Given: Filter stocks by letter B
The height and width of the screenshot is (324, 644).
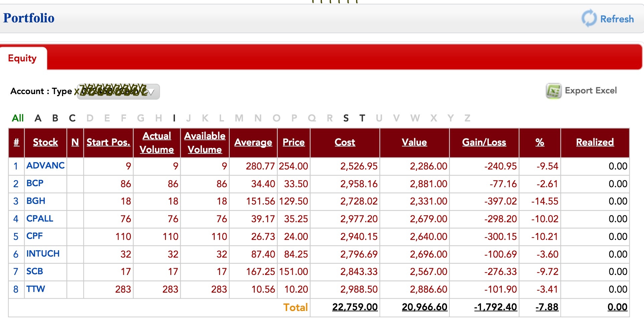Looking at the screenshot, I should [x=55, y=118].
